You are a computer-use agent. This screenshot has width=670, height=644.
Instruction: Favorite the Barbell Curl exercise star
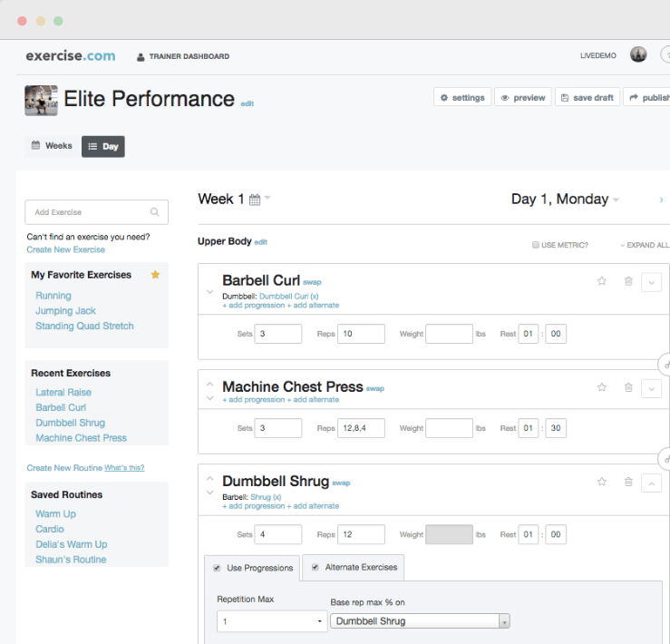click(x=602, y=281)
